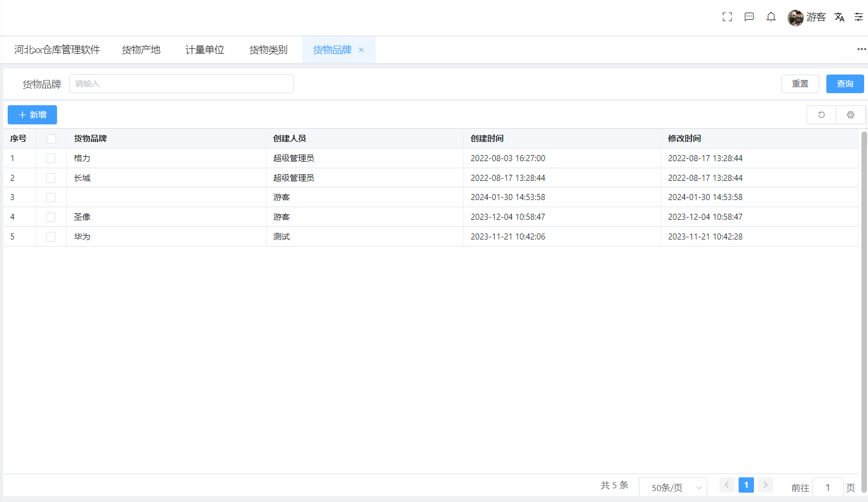Image resolution: width=868 pixels, height=502 pixels.
Task: Check the checkbox for 格力 row
Action: coord(51,158)
